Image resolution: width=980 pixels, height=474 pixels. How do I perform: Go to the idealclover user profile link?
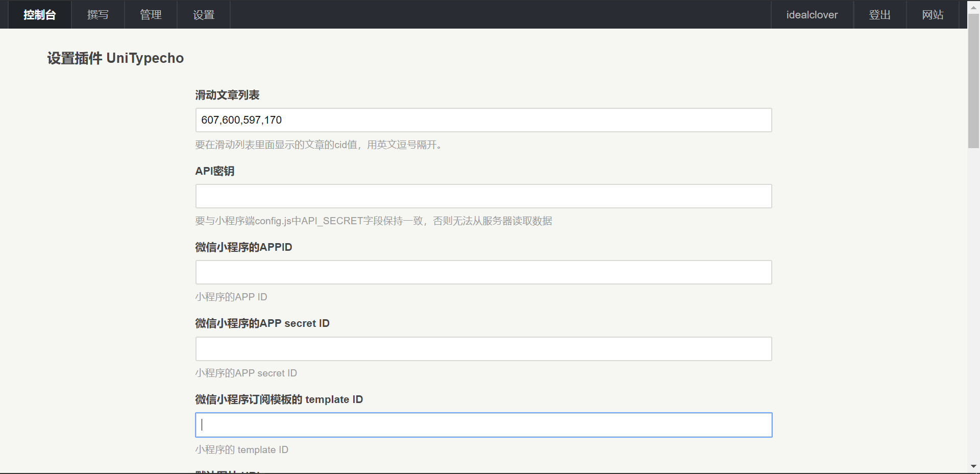812,15
